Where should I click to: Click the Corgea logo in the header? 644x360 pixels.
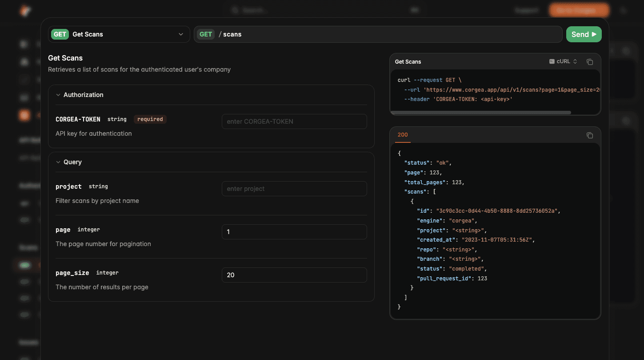click(25, 11)
